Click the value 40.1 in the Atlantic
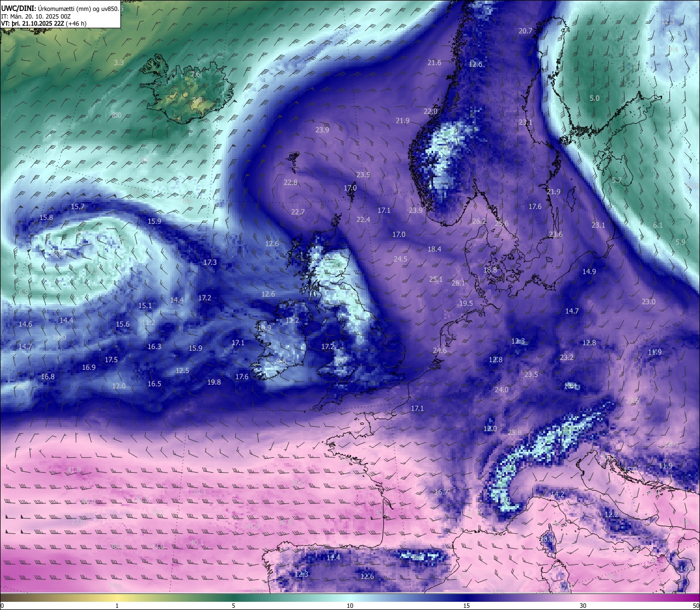 (x=197, y=542)
